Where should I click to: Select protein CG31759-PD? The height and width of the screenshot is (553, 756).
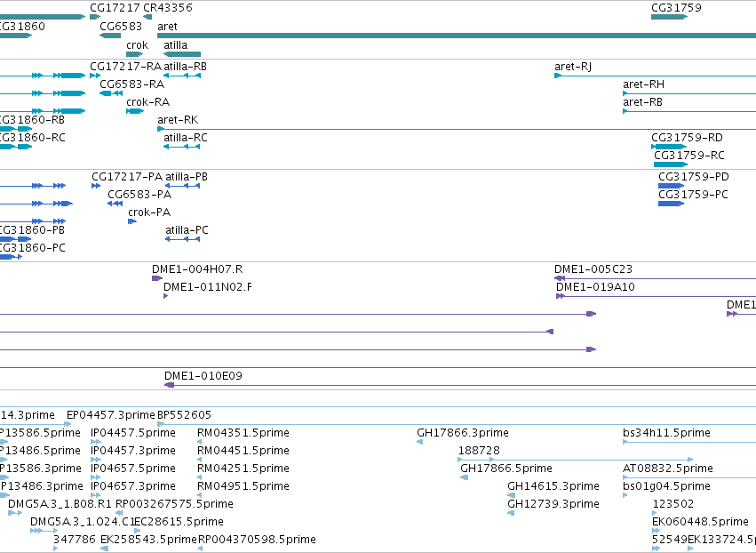694,177
